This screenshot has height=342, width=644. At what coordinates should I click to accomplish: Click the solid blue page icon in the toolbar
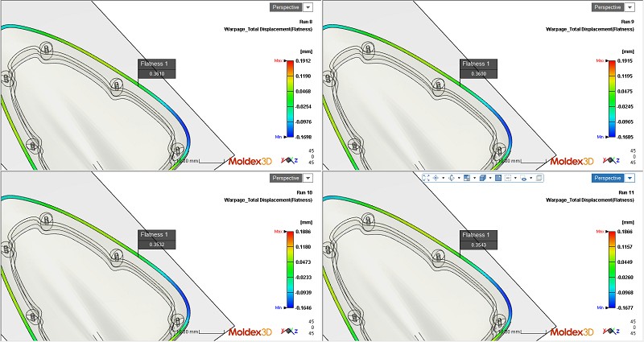coord(498,178)
